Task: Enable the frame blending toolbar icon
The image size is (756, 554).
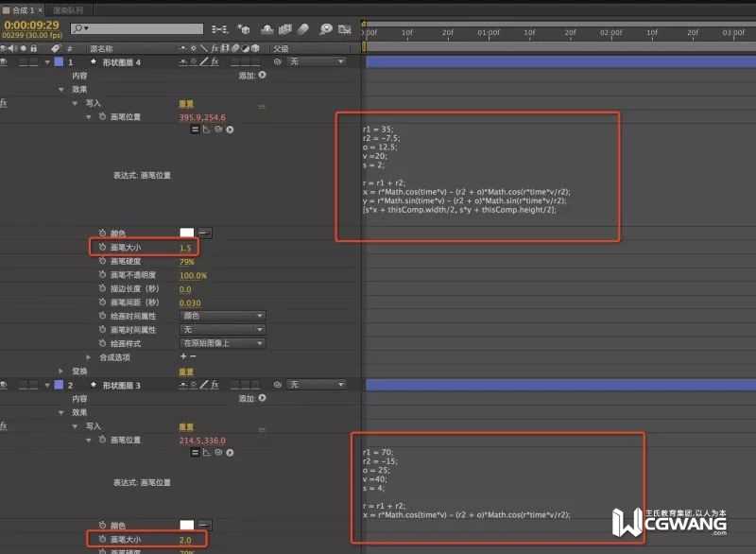Action: pos(285,29)
